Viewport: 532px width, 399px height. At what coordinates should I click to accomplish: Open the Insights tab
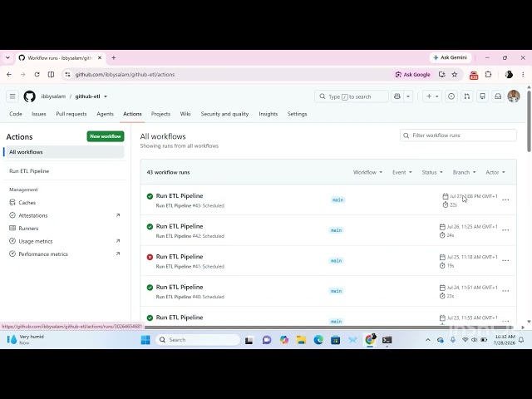click(268, 114)
